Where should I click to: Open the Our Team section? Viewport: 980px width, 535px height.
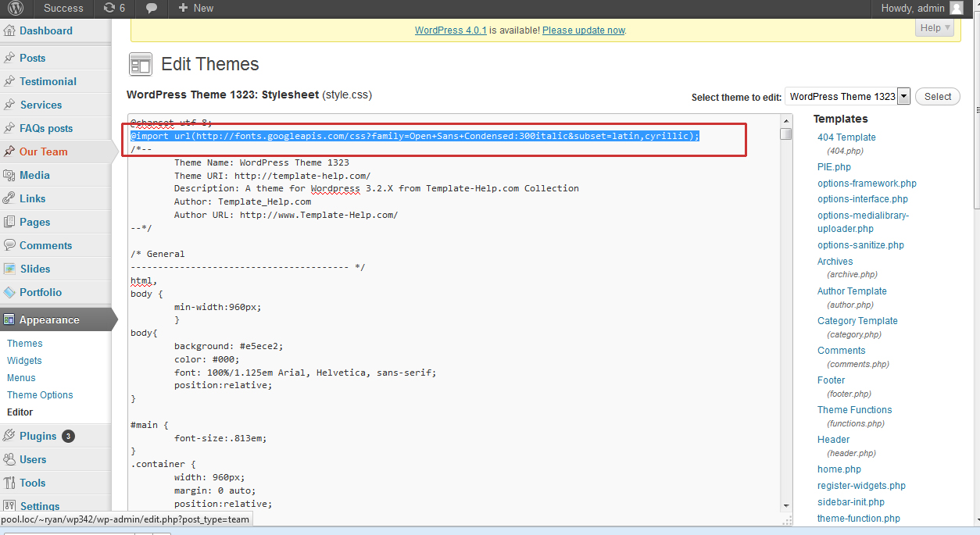pyautogui.click(x=44, y=152)
